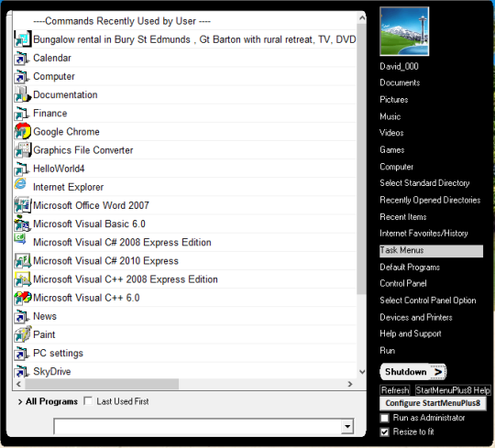Click the horizontal scroll left arrow

[x=18, y=384]
